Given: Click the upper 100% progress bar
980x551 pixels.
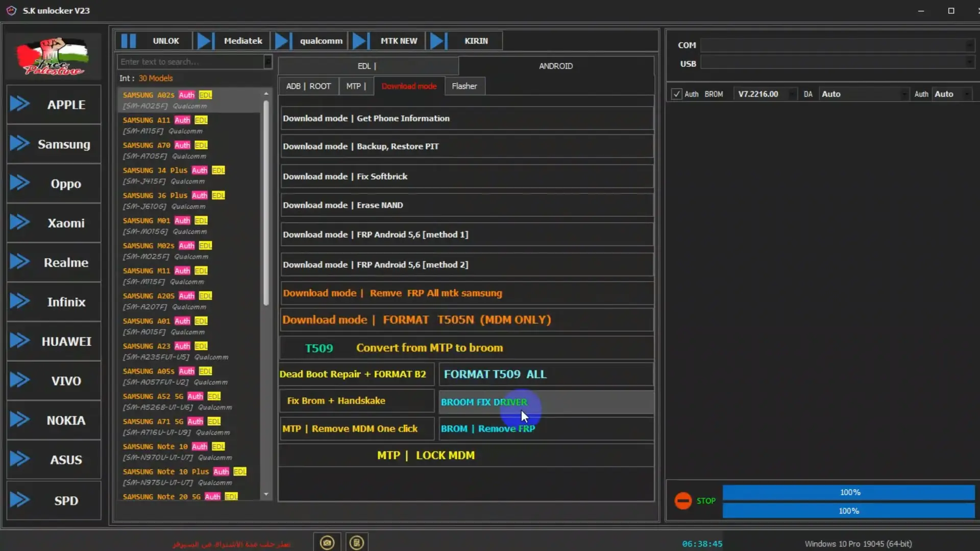Looking at the screenshot, I should (x=848, y=492).
